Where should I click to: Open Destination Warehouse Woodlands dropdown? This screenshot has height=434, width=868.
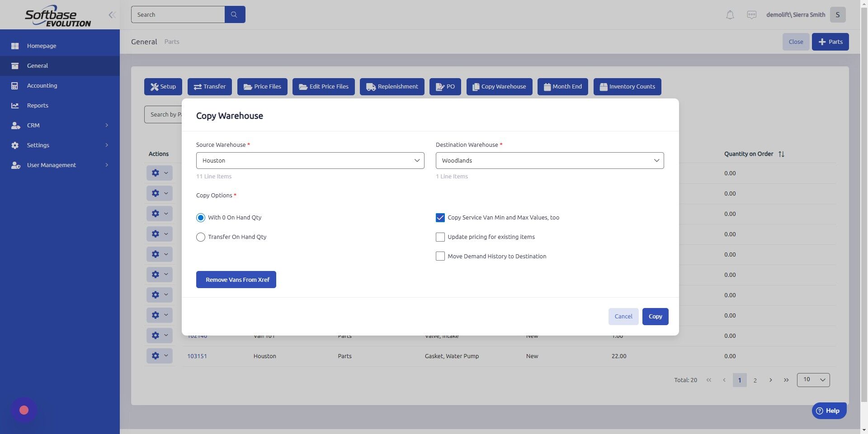tap(550, 161)
